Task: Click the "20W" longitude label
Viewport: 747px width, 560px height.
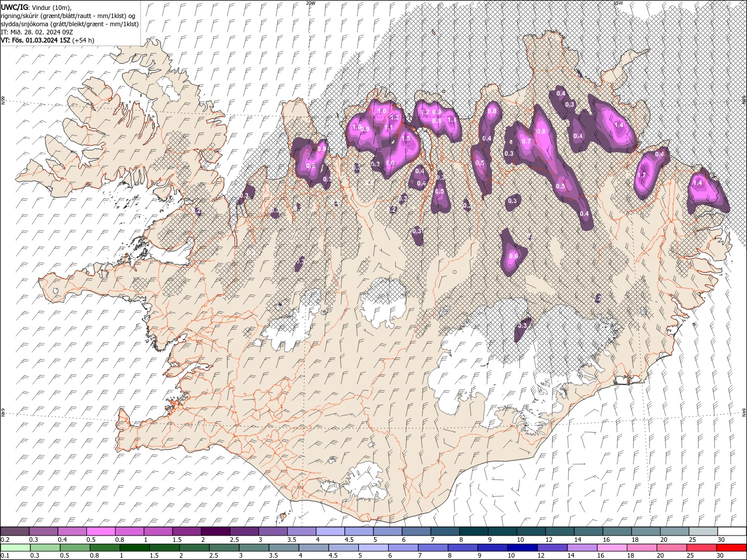Action: tap(310, 3)
